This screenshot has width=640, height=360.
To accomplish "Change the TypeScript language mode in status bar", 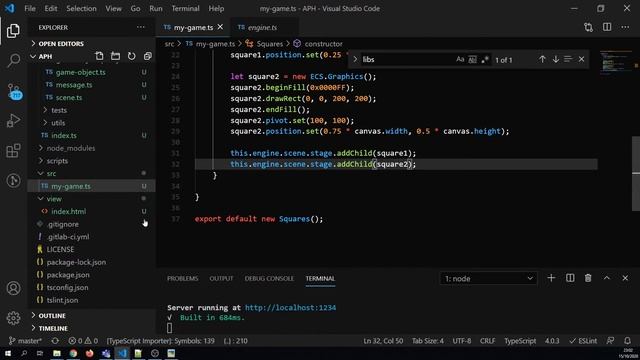I will tap(520, 340).
